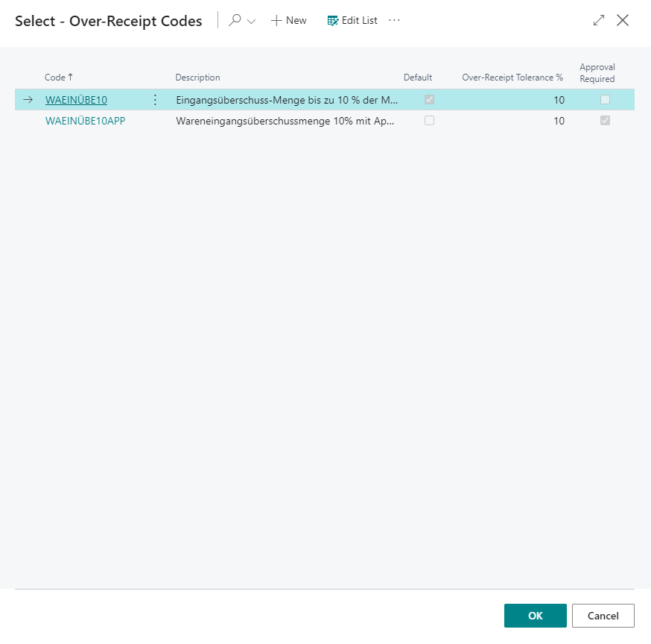This screenshot has width=651, height=644.
Task: Show row actions for WAEINÜBE10
Action: (x=155, y=100)
